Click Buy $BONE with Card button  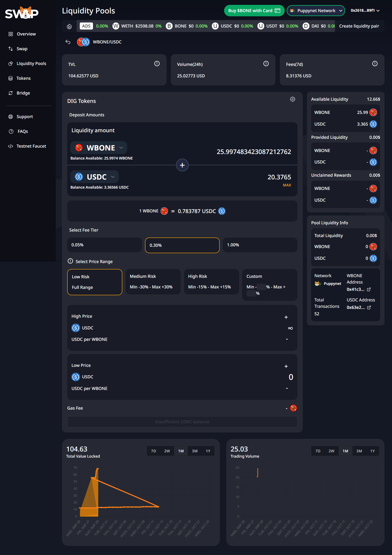pos(254,11)
